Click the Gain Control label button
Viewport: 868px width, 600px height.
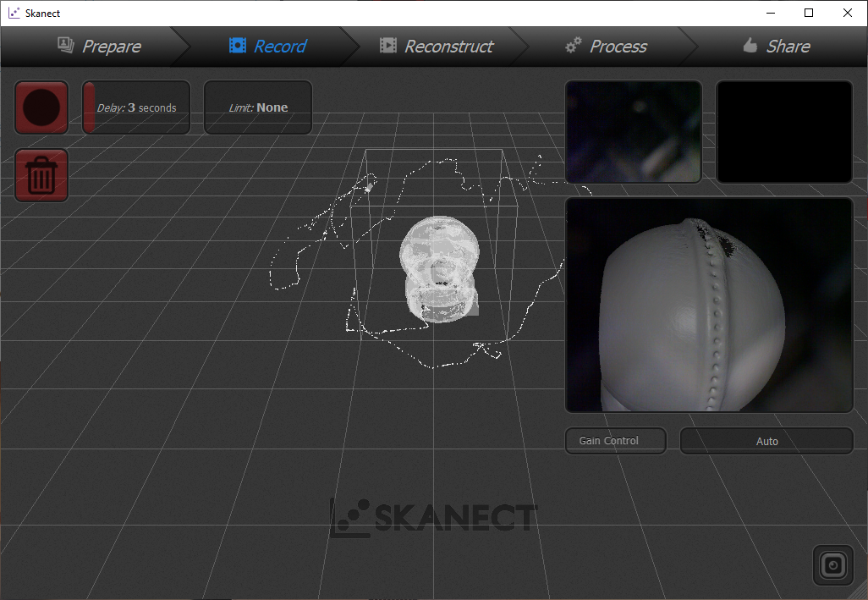pyautogui.click(x=616, y=441)
